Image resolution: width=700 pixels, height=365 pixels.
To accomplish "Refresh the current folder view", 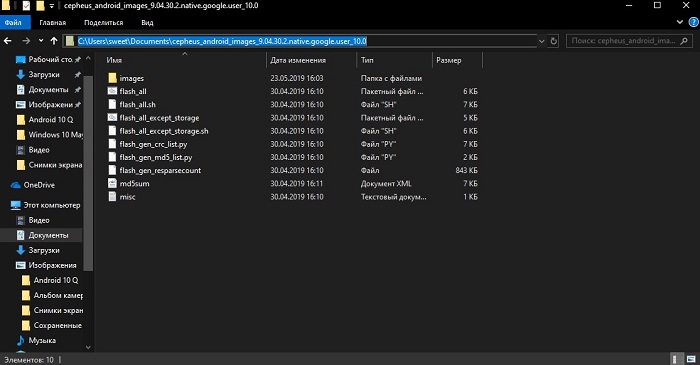I will click(x=554, y=41).
